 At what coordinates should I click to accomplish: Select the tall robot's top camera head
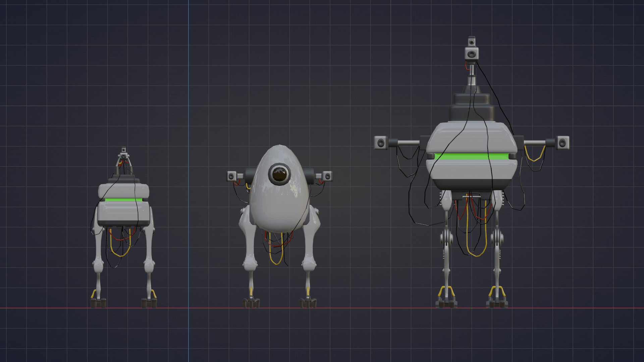pos(472,53)
